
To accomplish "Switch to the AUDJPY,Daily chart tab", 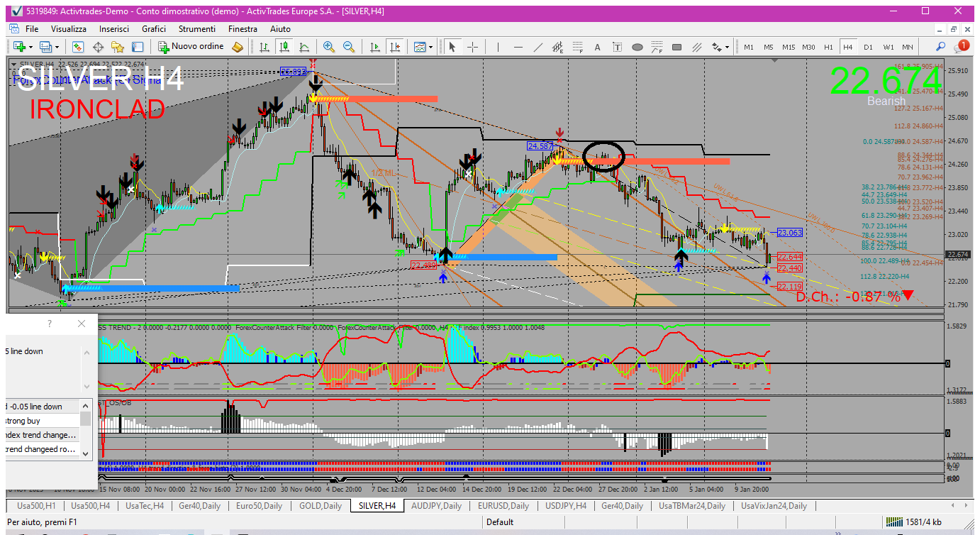I will tap(436, 506).
